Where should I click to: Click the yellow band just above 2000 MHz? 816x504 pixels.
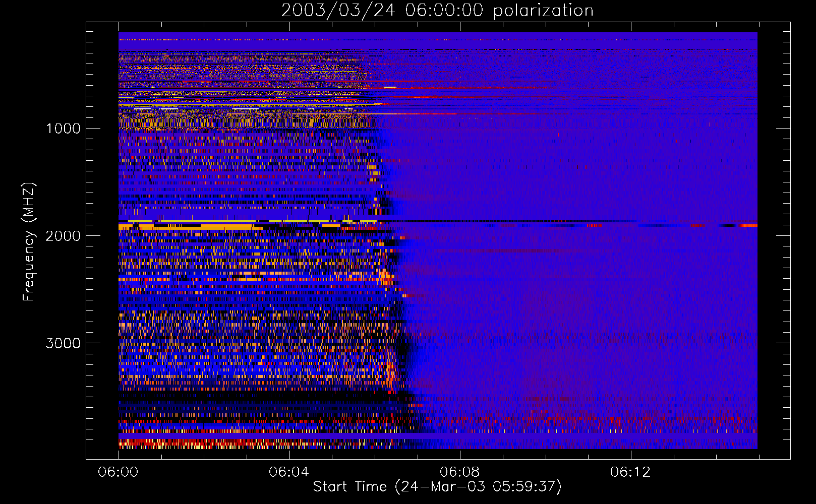click(191, 227)
